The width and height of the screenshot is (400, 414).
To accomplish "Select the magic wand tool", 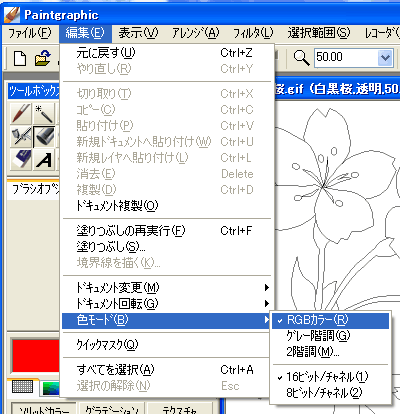I will click(x=44, y=114).
